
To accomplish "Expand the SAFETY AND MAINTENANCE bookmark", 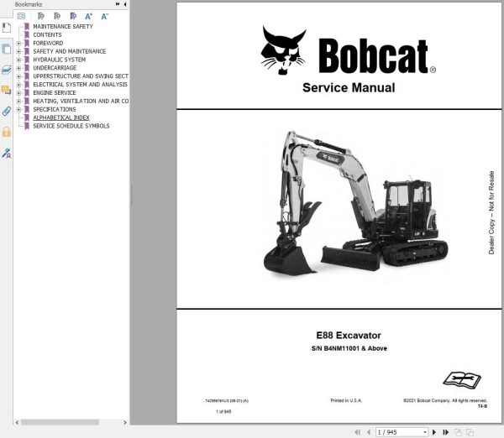I will click(x=18, y=51).
